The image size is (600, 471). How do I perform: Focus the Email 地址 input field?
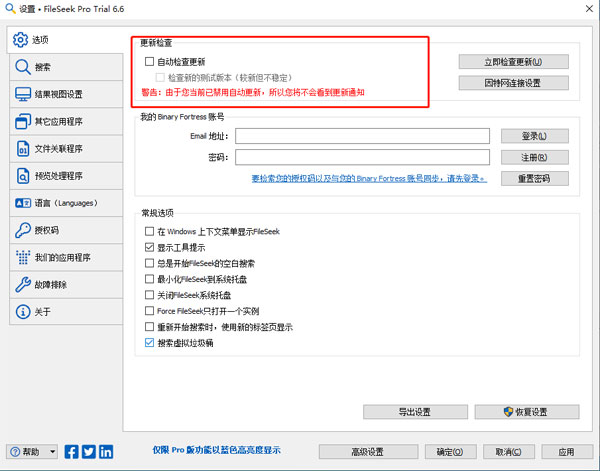(362, 136)
